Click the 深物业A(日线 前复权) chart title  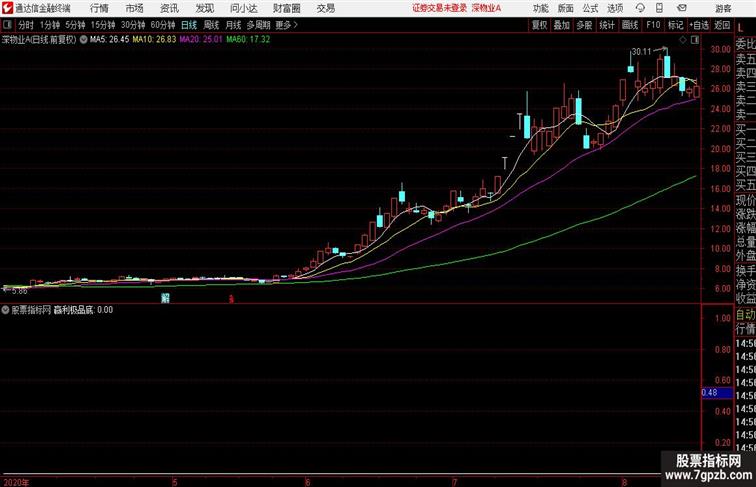(39, 40)
